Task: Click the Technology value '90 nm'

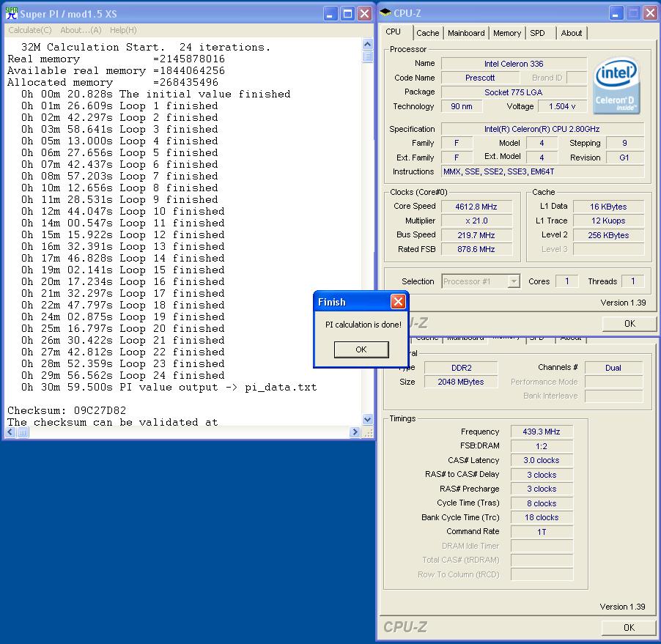Action: [x=462, y=106]
